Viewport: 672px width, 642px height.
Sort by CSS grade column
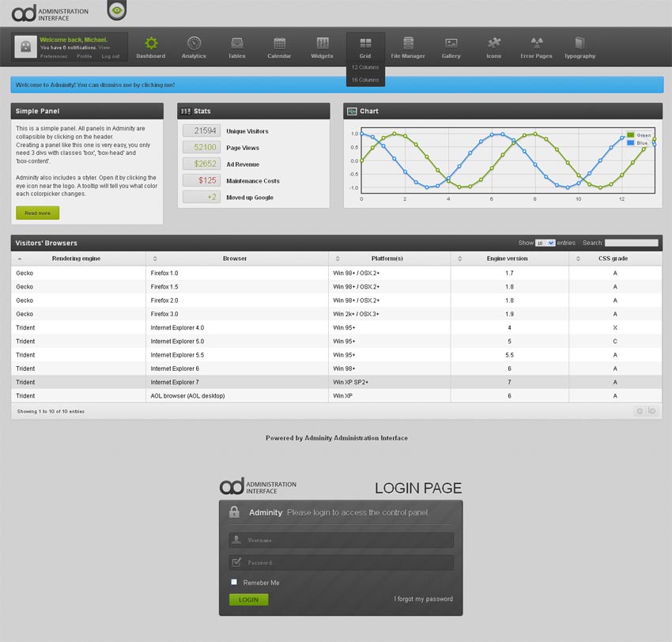click(x=613, y=259)
